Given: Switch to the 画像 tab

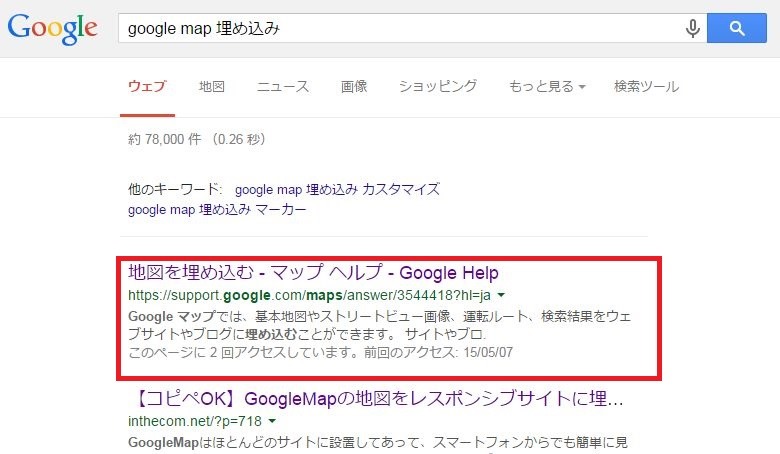Looking at the screenshot, I should [354, 87].
